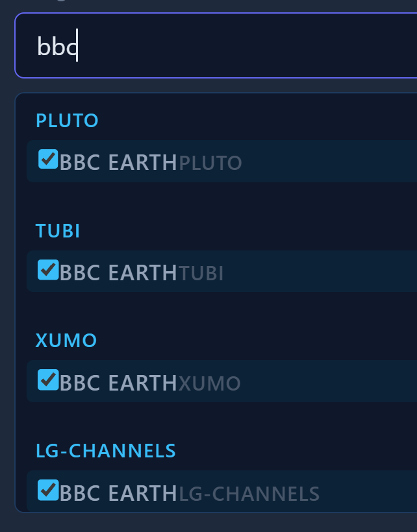Toggle the BBC Earth Tubi checkbox

(48, 269)
